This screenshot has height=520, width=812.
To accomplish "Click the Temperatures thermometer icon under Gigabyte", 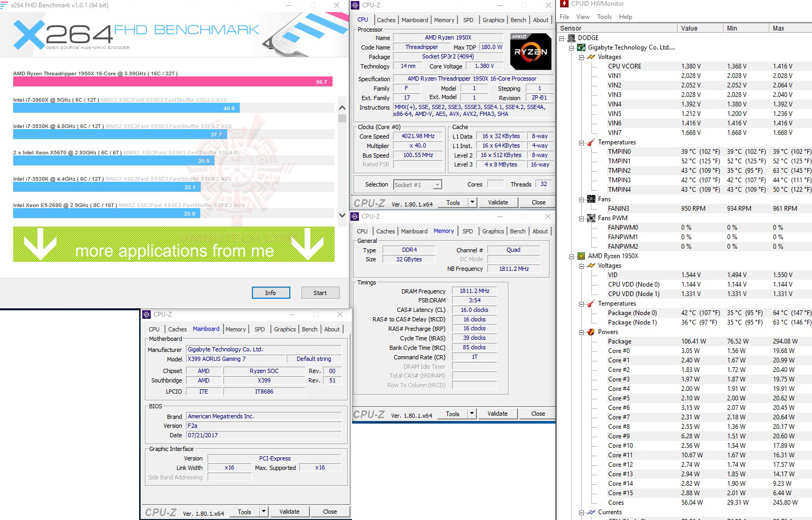I will [591, 142].
